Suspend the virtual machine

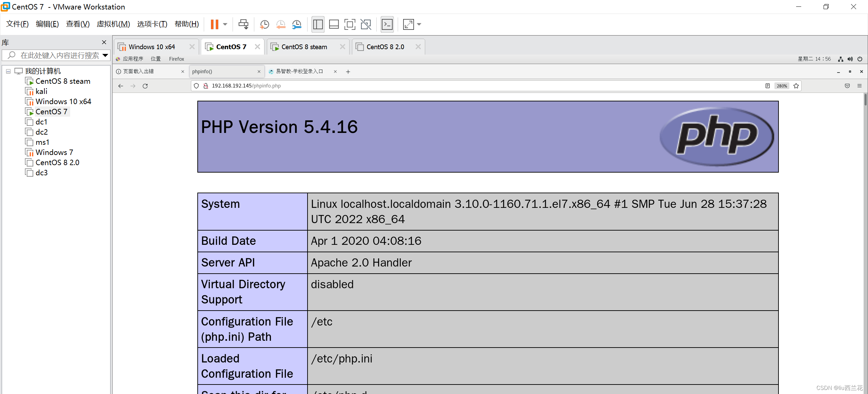pyautogui.click(x=215, y=24)
